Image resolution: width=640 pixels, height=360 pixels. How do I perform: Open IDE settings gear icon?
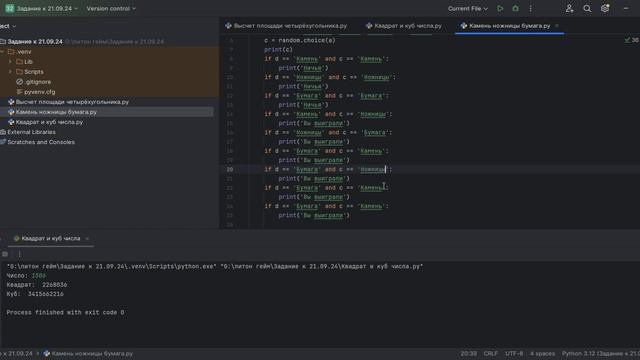(605, 9)
